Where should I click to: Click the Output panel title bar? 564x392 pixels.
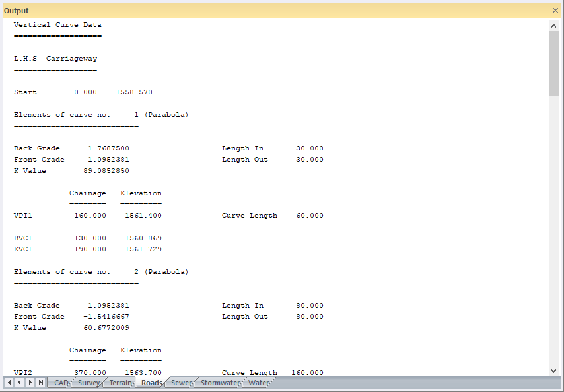pos(264,11)
